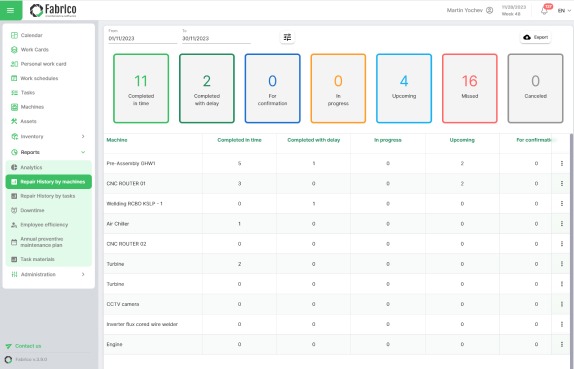Click the Employee efficiency icon
Image resolution: width=574 pixels, height=369 pixels.
pyautogui.click(x=14, y=225)
